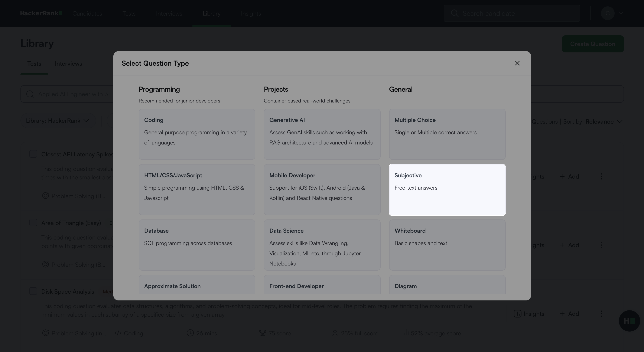644x352 pixels.
Task: Open more options for Area of Triangle question
Action: 601,245
